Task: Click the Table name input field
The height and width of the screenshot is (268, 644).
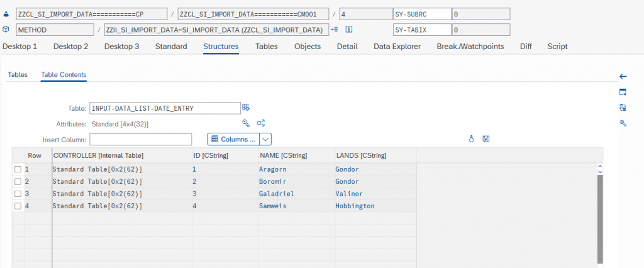Action: coord(165,108)
